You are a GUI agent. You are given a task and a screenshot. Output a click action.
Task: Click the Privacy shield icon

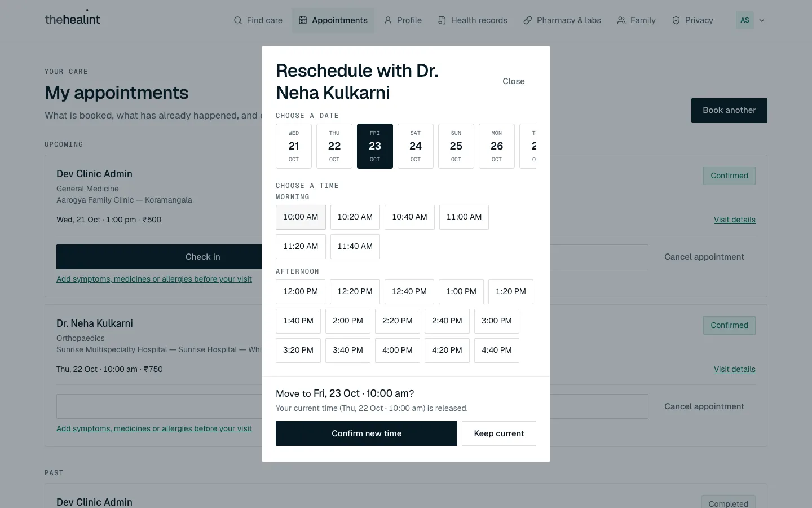[x=676, y=20]
